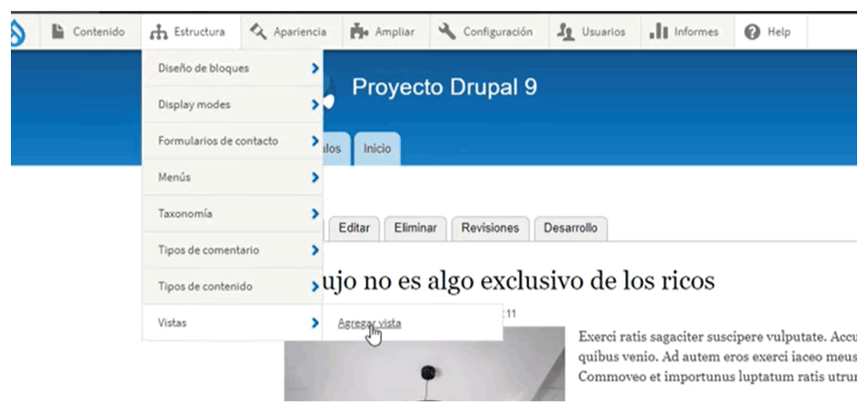Open the Eliminar tab
Image resolution: width=868 pixels, height=412 pixels.
[415, 228]
